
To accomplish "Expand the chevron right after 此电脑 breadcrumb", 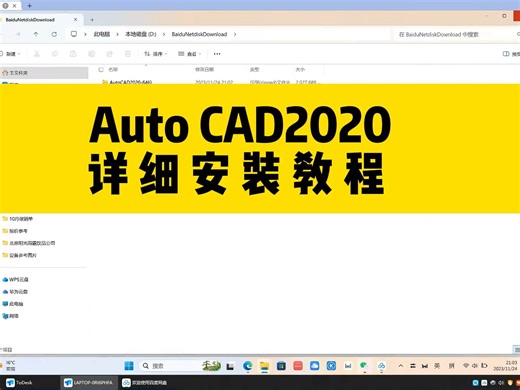I will coord(117,34).
